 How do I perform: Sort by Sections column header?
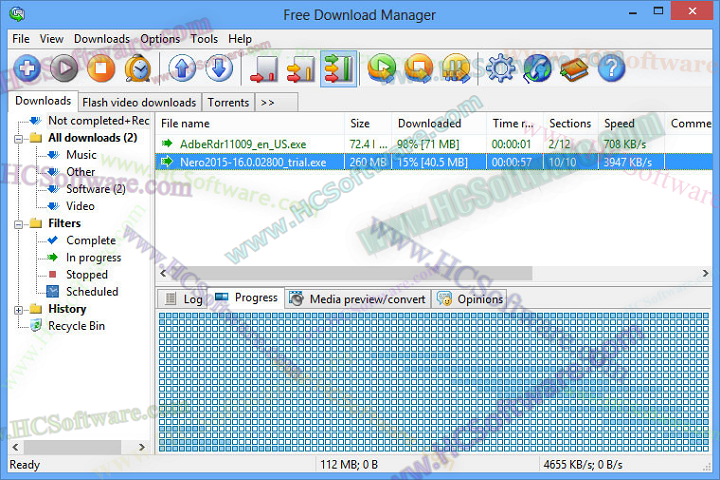click(x=571, y=124)
